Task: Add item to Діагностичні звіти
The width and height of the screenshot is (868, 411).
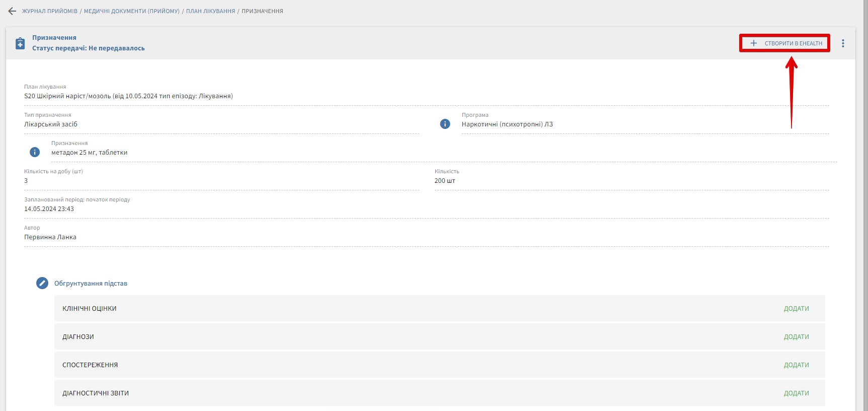Action: (796, 393)
